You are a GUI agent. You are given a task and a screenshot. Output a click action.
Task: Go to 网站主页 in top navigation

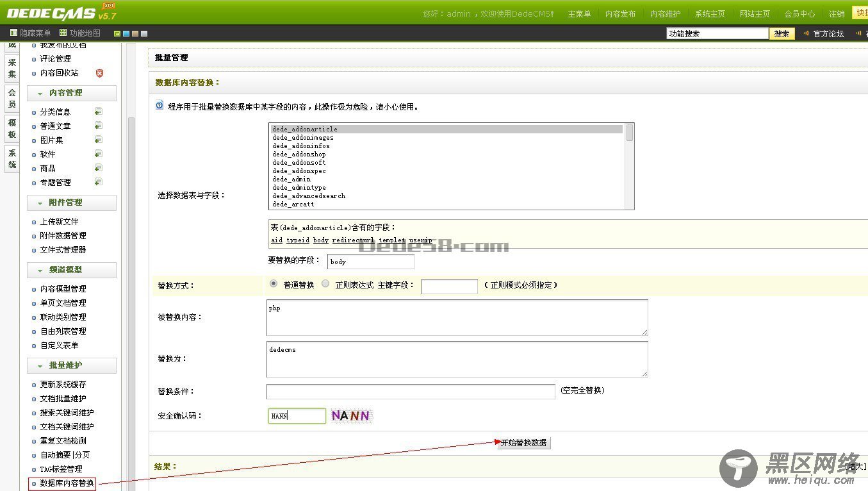(x=755, y=14)
